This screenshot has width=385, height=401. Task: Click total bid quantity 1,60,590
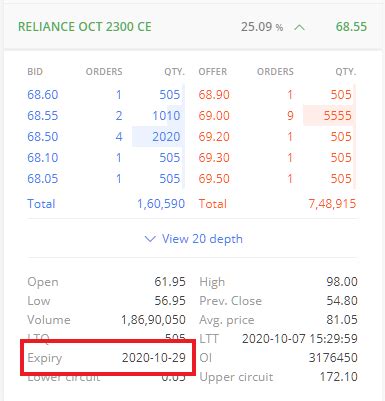(x=161, y=204)
